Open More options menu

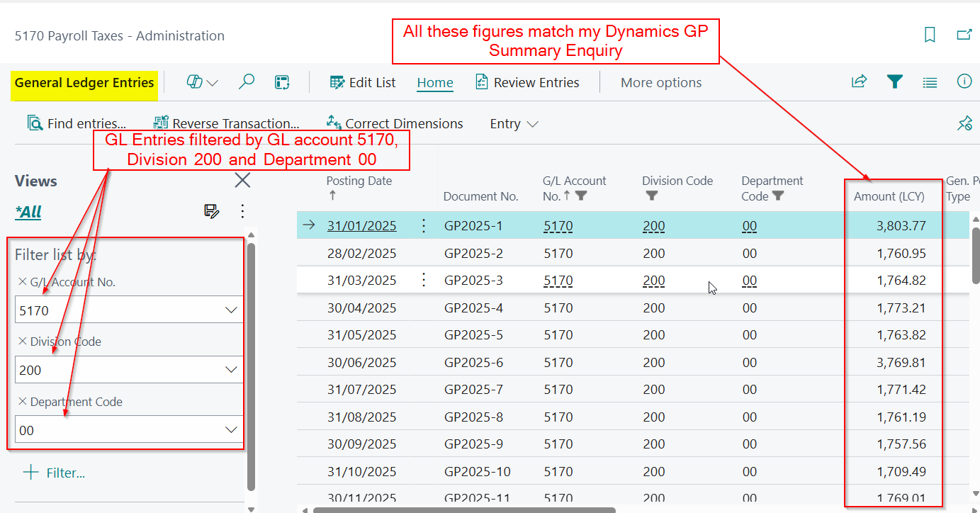(x=660, y=83)
